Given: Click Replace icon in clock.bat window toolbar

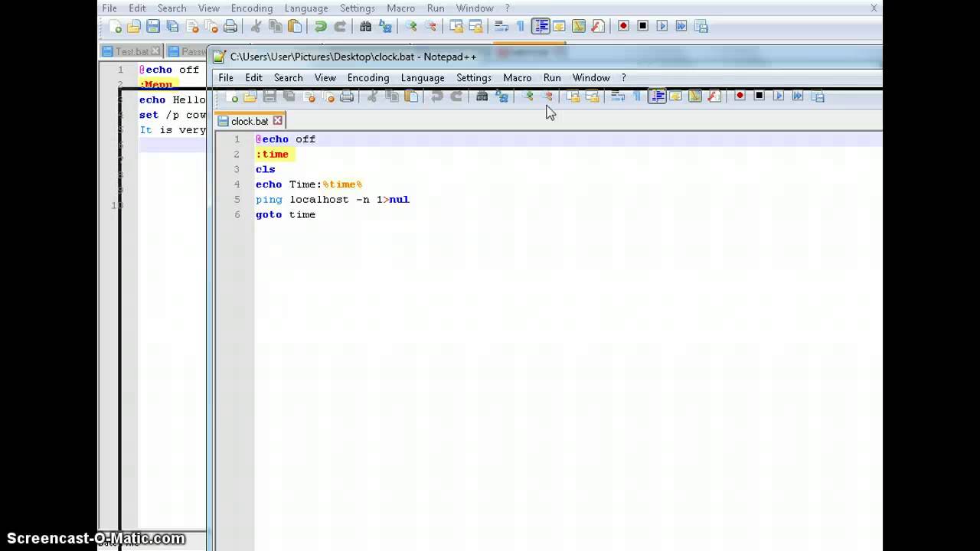Looking at the screenshot, I should point(502,96).
